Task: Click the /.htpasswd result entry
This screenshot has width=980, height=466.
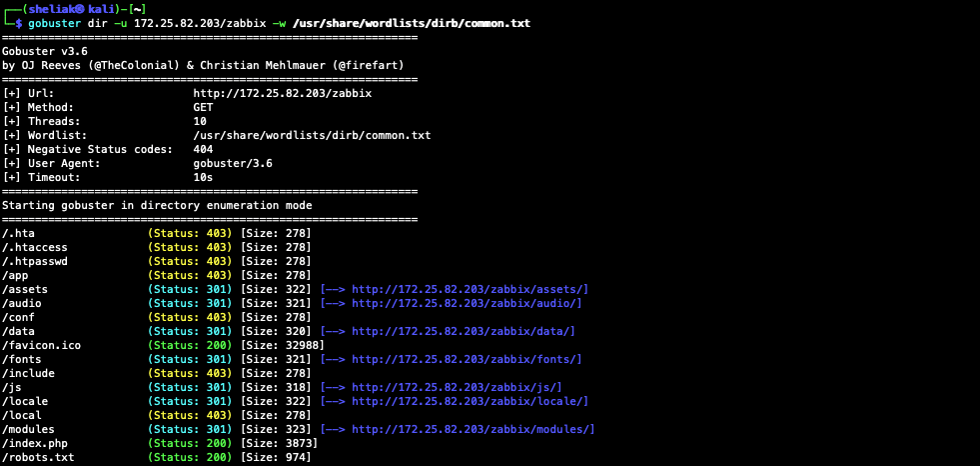Action: point(35,261)
